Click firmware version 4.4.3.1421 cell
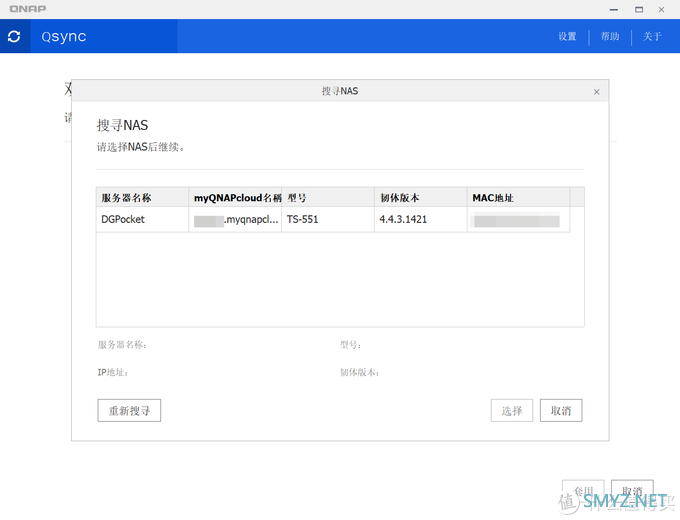This screenshot has width=680, height=520. click(421, 219)
